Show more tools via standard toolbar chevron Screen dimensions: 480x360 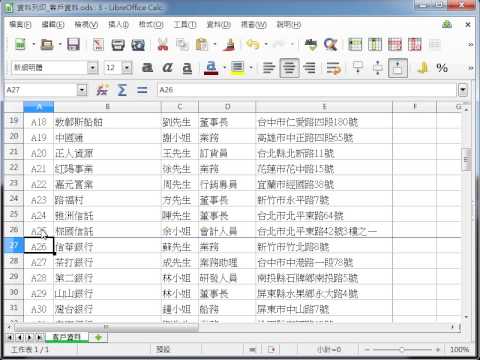coord(471,44)
